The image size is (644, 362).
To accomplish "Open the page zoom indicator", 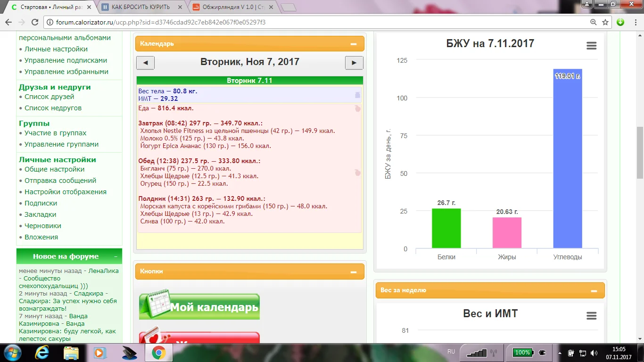I will coord(594,22).
